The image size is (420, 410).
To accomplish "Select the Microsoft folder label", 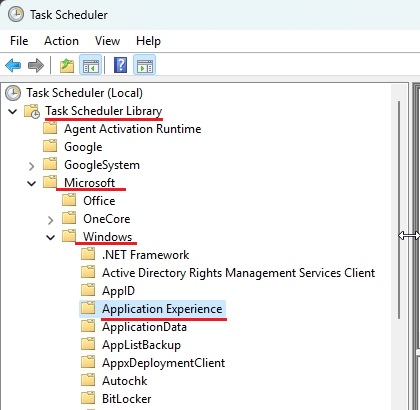I will 90,183.
